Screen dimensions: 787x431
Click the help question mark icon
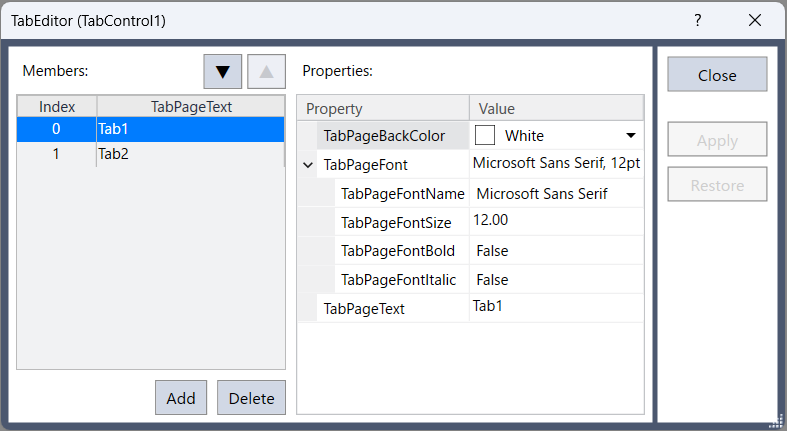[698, 20]
